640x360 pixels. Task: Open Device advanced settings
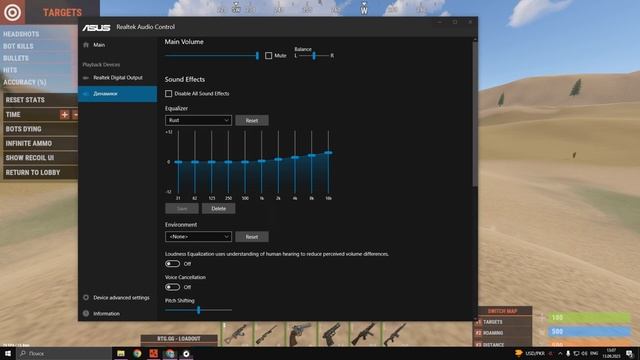121,298
